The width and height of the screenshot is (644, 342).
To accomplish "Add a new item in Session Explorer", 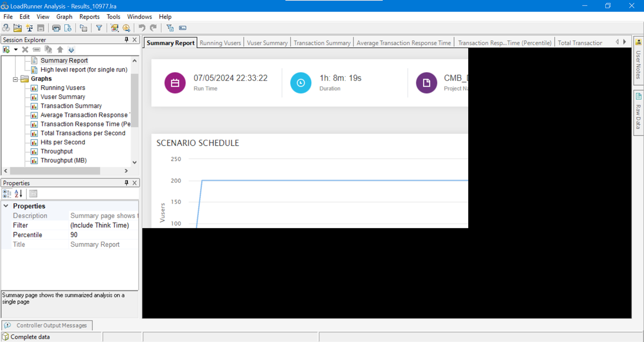I will (x=7, y=50).
